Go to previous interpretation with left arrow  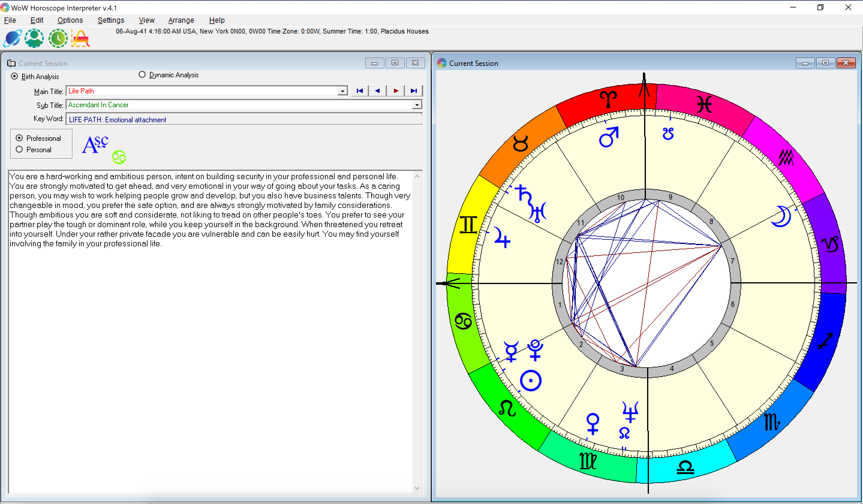tap(378, 91)
